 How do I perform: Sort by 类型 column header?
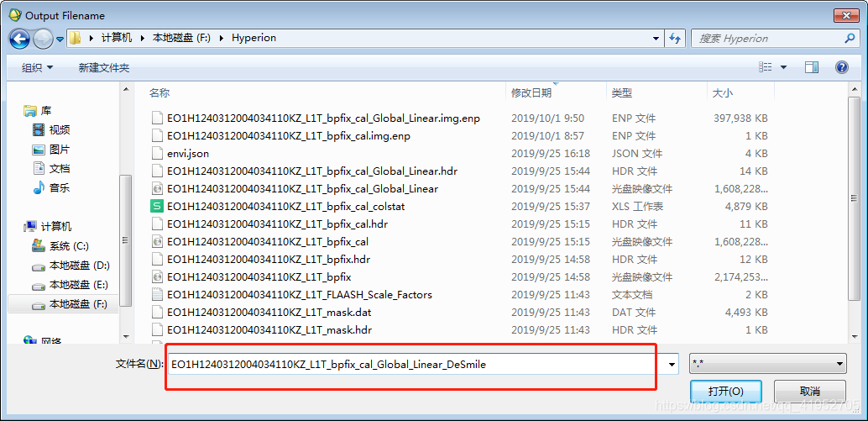pyautogui.click(x=622, y=93)
